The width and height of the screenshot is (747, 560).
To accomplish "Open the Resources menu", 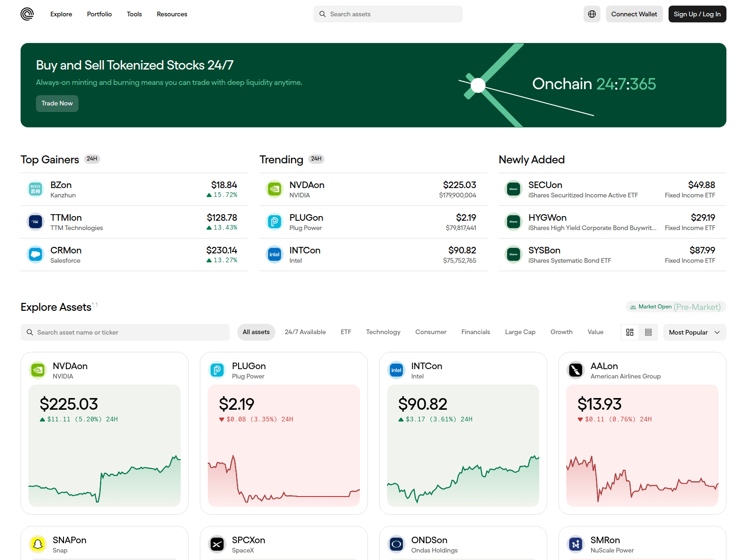I will pyautogui.click(x=172, y=14).
